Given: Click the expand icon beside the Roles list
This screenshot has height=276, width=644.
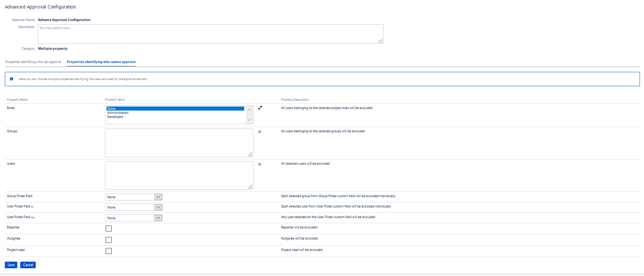Looking at the screenshot, I should 260,108.
